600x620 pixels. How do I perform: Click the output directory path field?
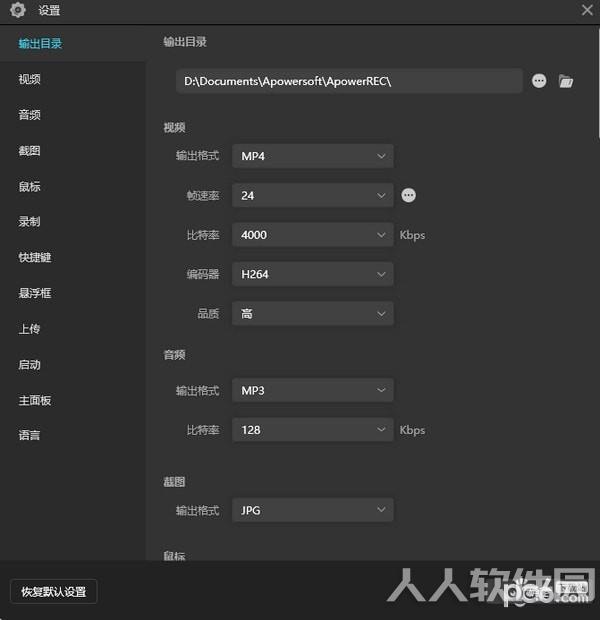pos(349,81)
